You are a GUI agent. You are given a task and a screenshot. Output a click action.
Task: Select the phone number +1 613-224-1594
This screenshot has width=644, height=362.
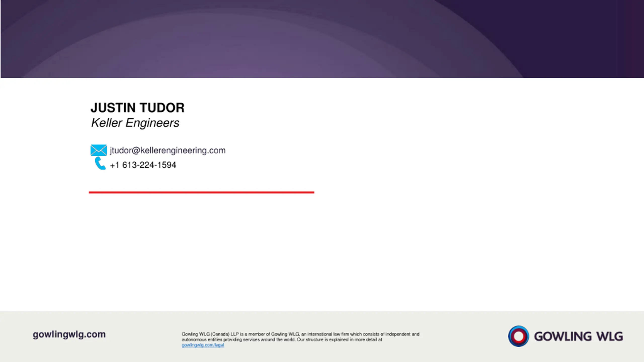coord(143,165)
